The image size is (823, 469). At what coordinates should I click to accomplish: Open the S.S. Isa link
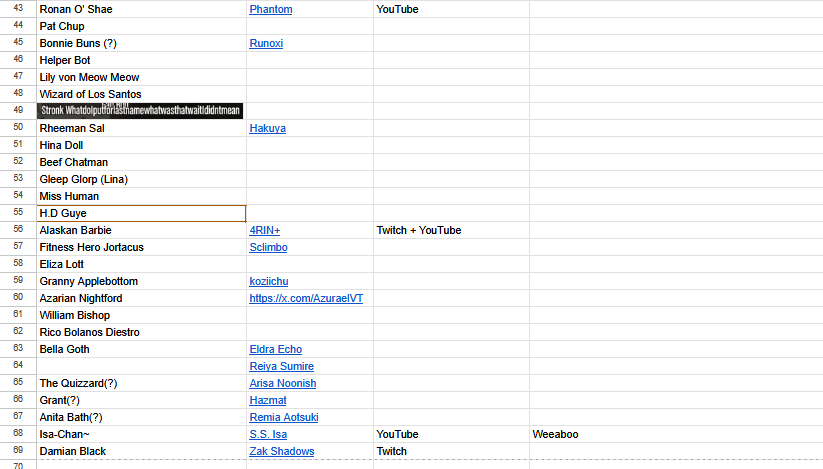pos(268,434)
